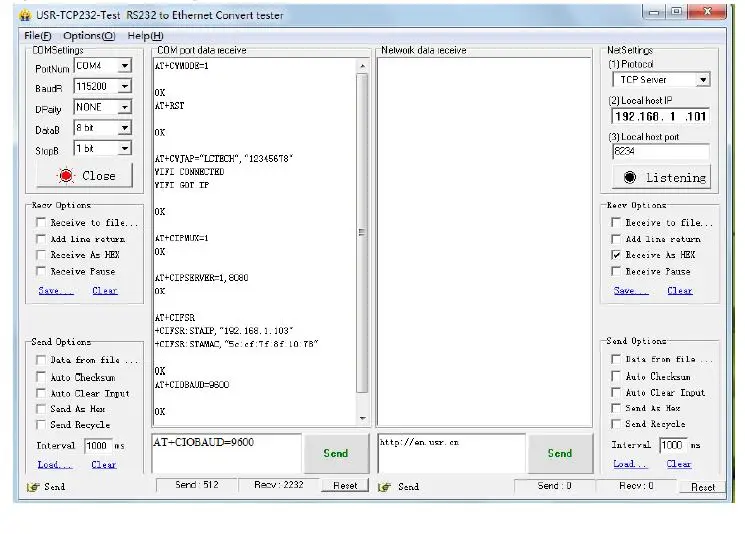Click the Close COM port button
The height and width of the screenshot is (534, 745).
(x=85, y=176)
